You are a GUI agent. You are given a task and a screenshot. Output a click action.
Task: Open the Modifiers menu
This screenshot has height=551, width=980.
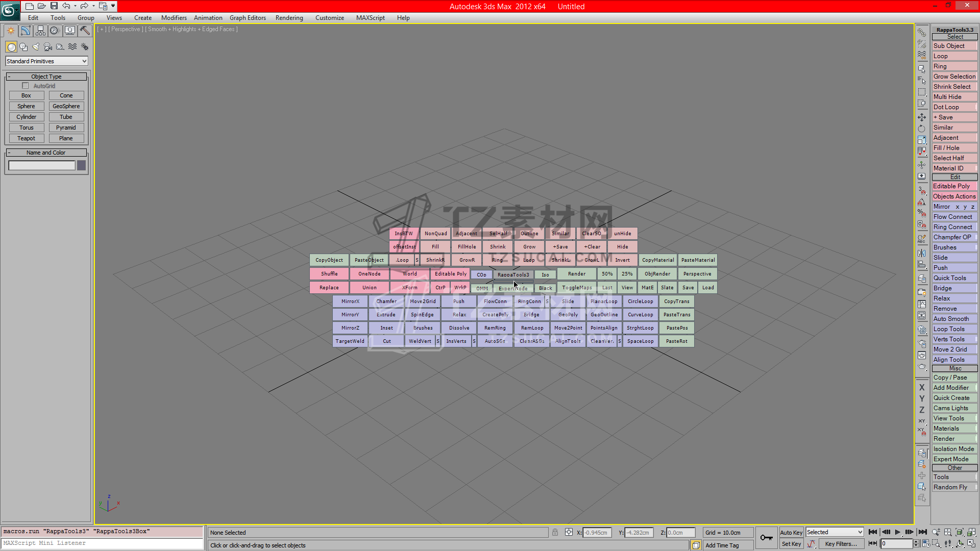[174, 18]
